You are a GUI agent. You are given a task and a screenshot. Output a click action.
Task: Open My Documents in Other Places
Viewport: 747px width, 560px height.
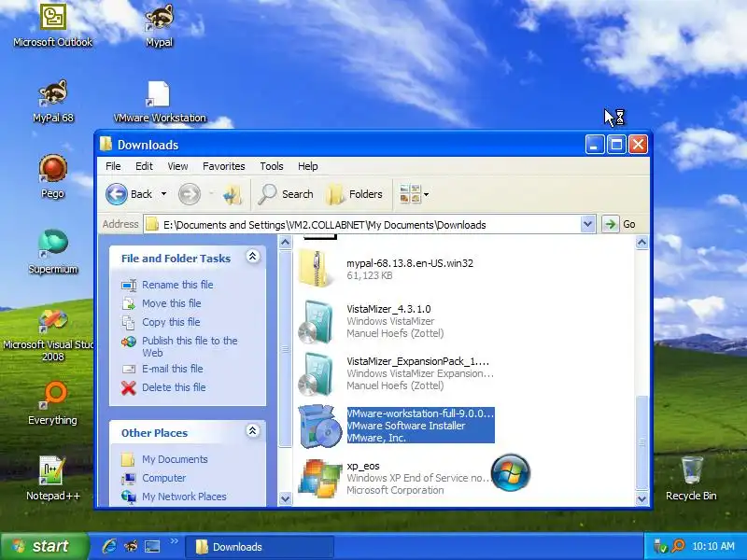pos(175,459)
